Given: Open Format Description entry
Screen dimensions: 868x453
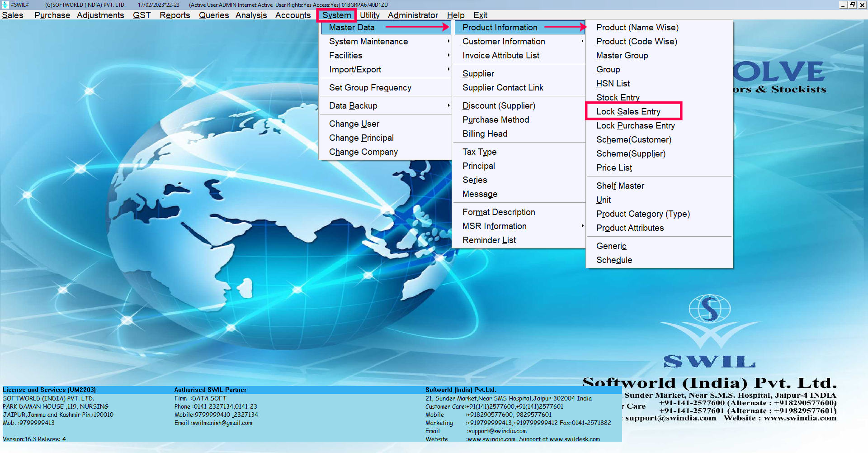Looking at the screenshot, I should pos(519,212).
